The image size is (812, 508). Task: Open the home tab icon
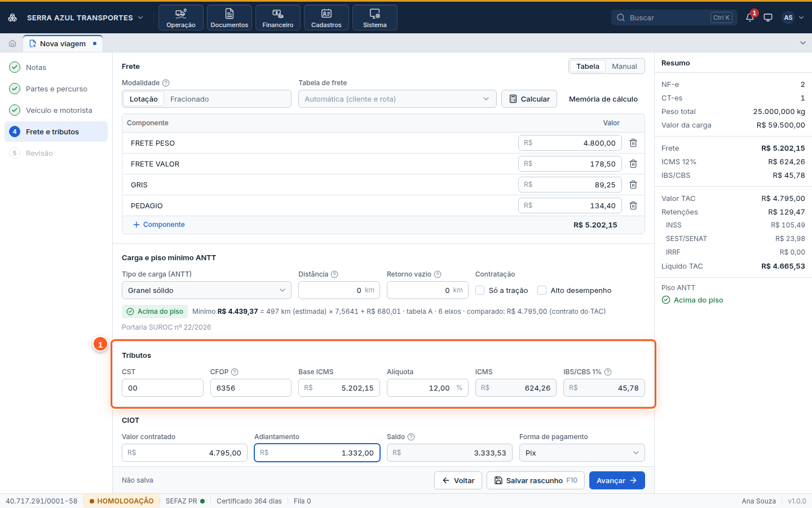pos(12,43)
